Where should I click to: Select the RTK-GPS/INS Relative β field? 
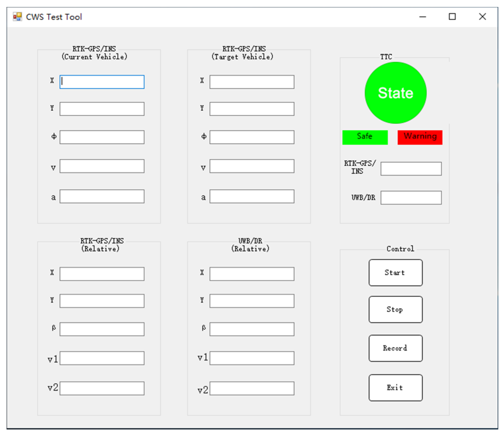[x=102, y=329]
